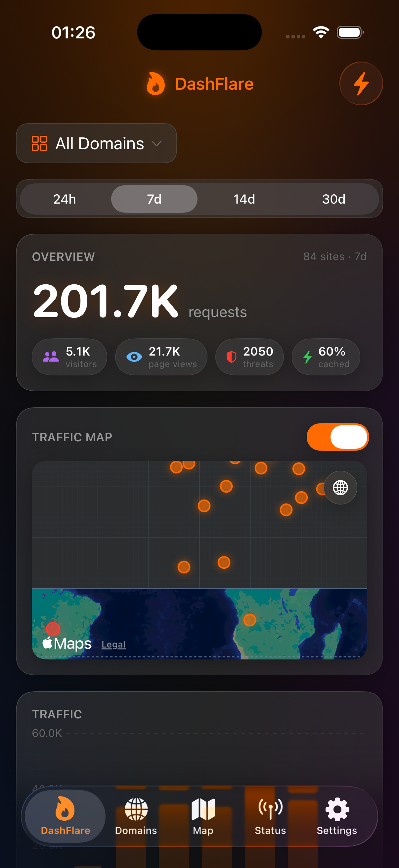The height and width of the screenshot is (868, 399).
Task: Tap the DashFlare flame logo in the header
Action: point(155,83)
